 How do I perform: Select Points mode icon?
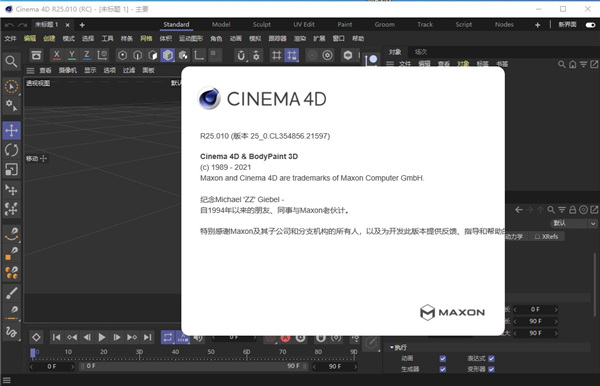[x=122, y=55]
